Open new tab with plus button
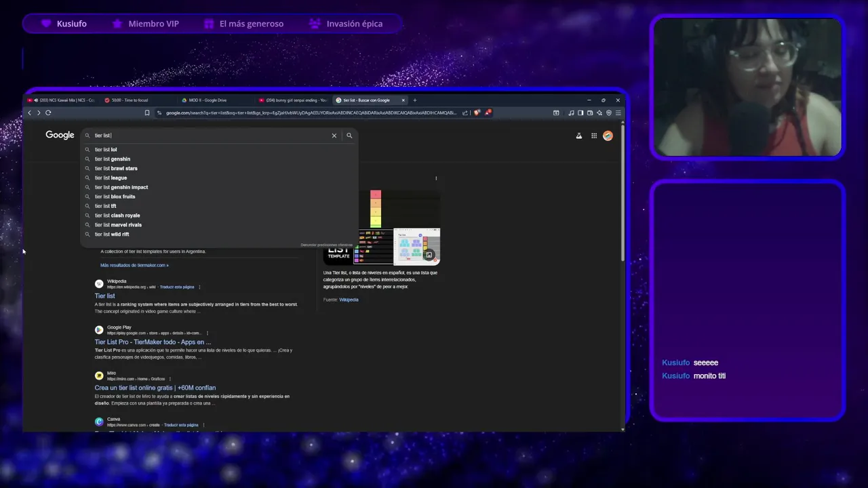Image resolution: width=868 pixels, height=488 pixels. (415, 100)
